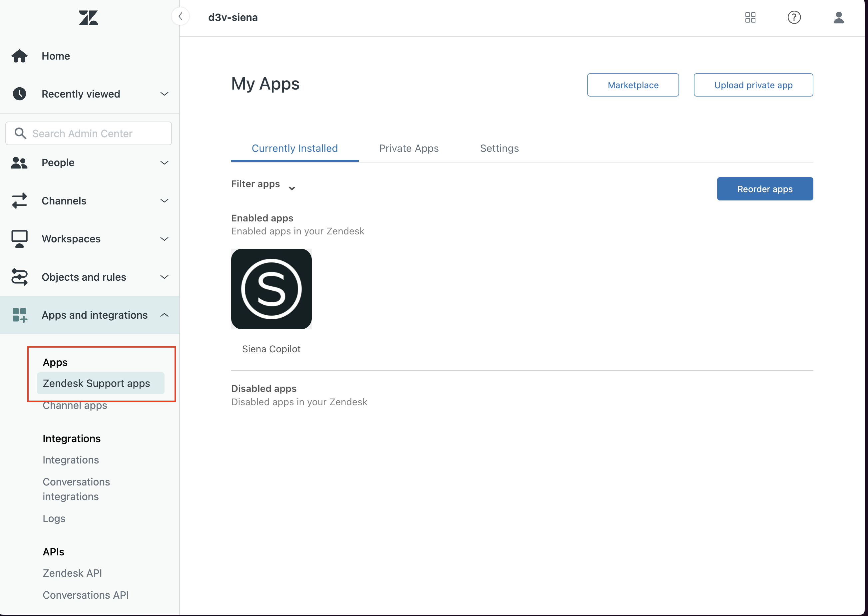Click the Disabled apps heading
Screen dimensions: 868x616
[x=264, y=389]
